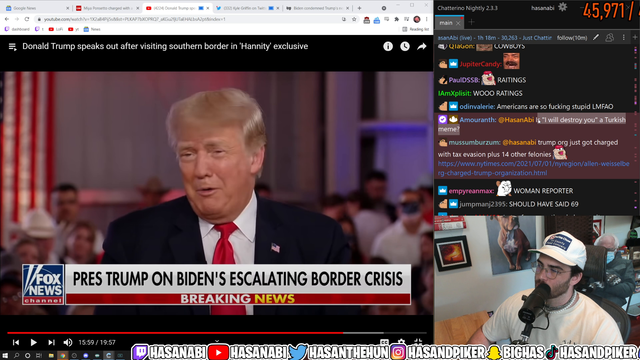This screenshot has height=360, width=640.
Task: Open Chrome Reading list
Action: pos(416,29)
